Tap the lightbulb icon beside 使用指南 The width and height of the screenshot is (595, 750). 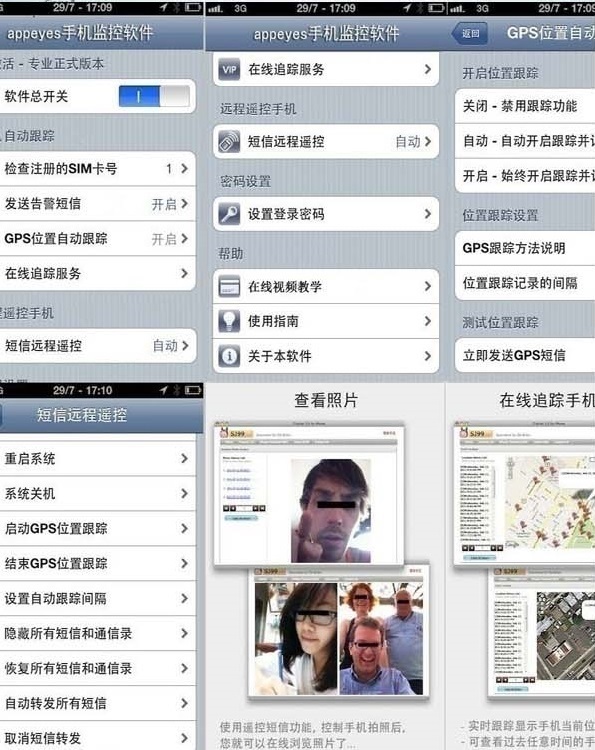pyautogui.click(x=230, y=321)
